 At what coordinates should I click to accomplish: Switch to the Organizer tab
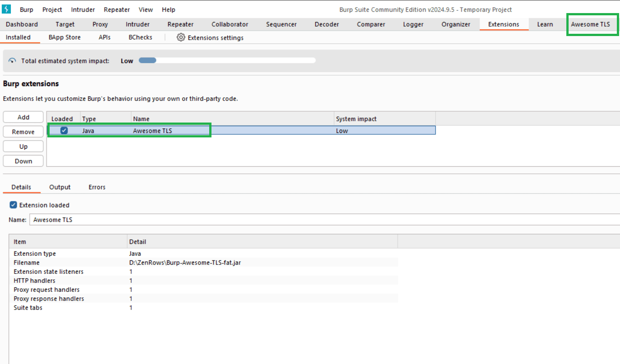click(456, 24)
